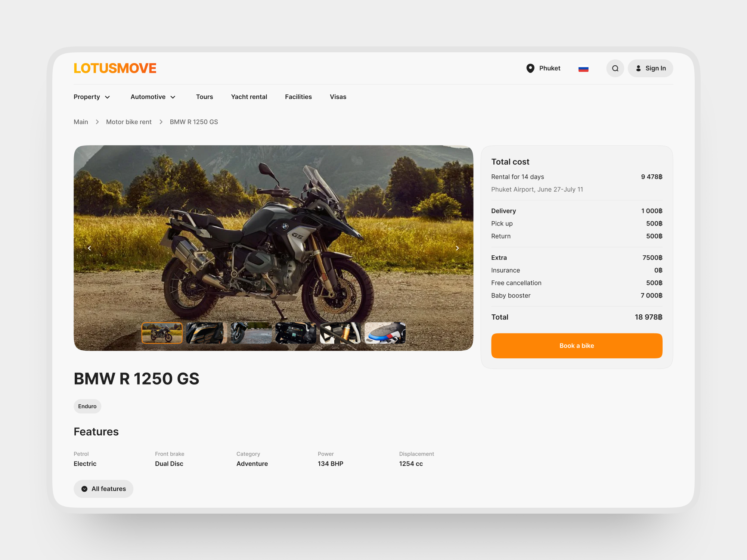Image resolution: width=747 pixels, height=560 pixels.
Task: Return to Motor bike rent via breadcrumb
Action: [128, 122]
